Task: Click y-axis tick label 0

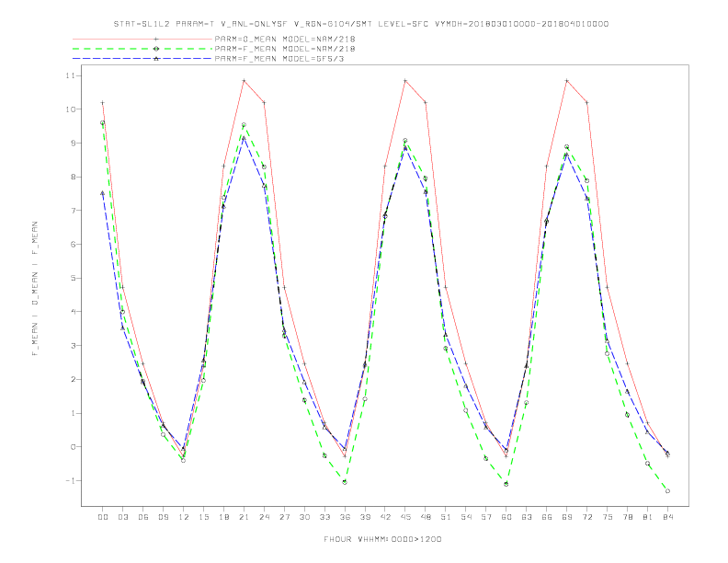Action: coord(74,447)
